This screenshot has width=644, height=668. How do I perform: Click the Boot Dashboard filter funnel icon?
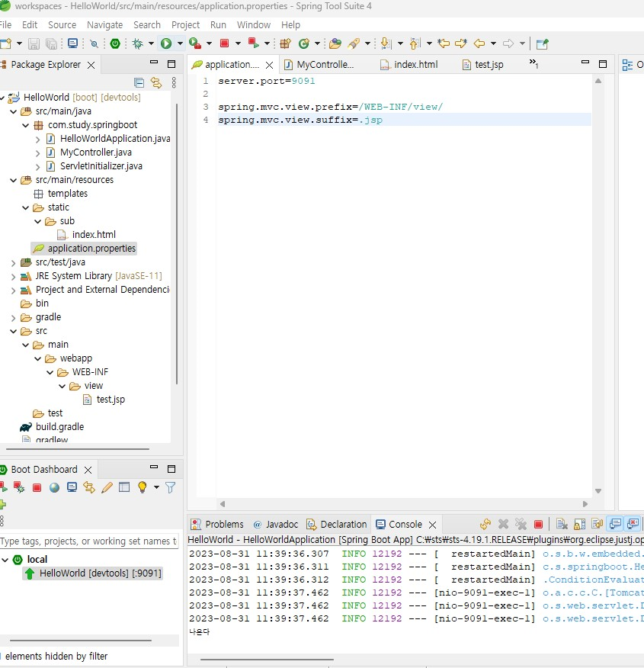click(170, 487)
